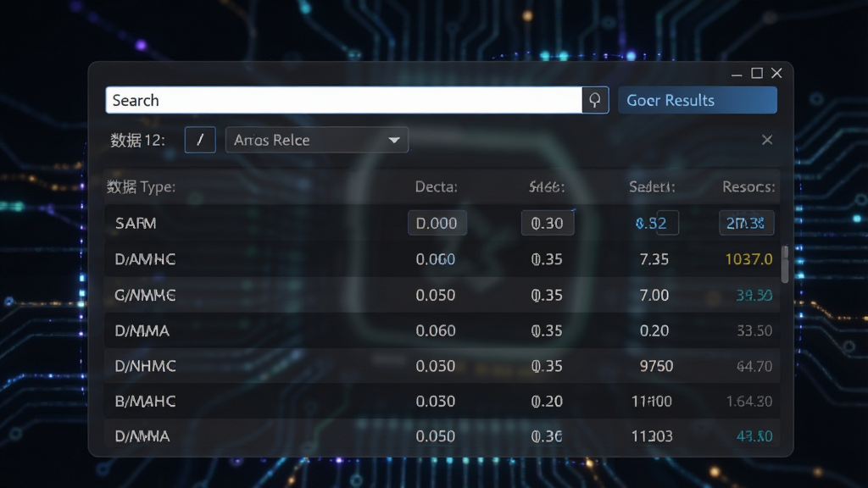Click the 7.00 value in G/NMMC row

(654, 295)
